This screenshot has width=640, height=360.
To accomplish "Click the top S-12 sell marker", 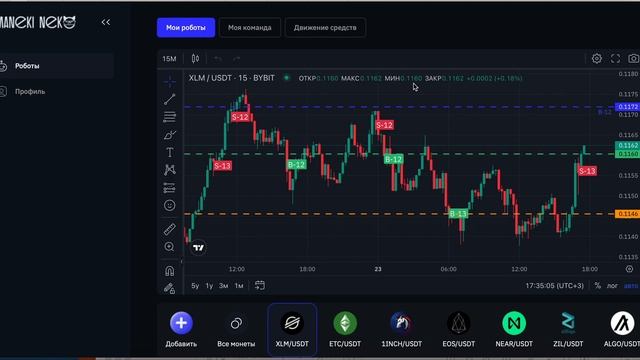I will coord(240,117).
